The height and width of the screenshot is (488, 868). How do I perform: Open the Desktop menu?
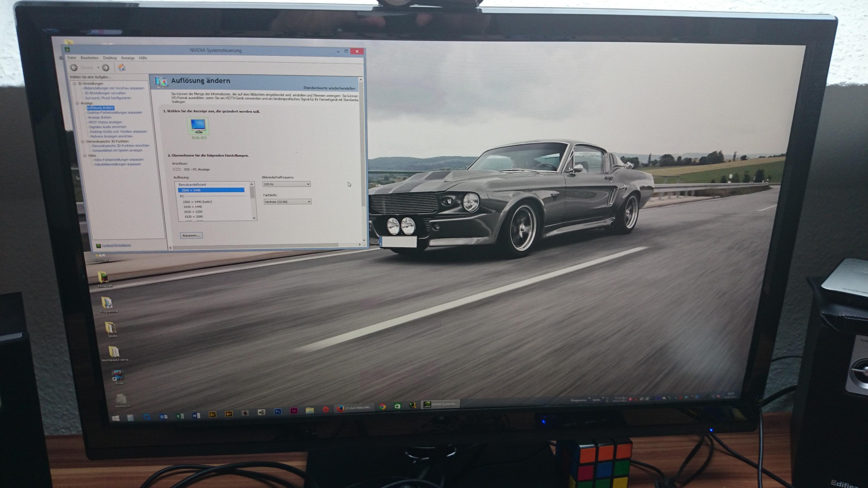pos(110,58)
